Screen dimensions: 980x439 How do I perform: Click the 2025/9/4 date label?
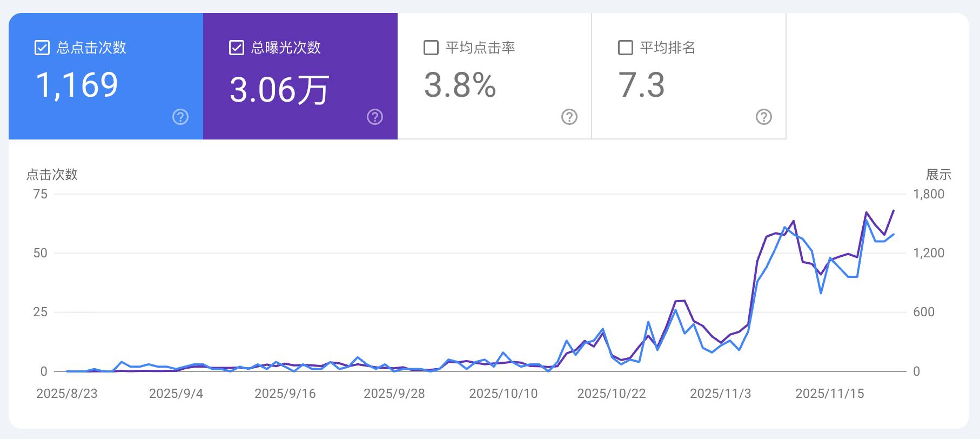[x=176, y=394]
